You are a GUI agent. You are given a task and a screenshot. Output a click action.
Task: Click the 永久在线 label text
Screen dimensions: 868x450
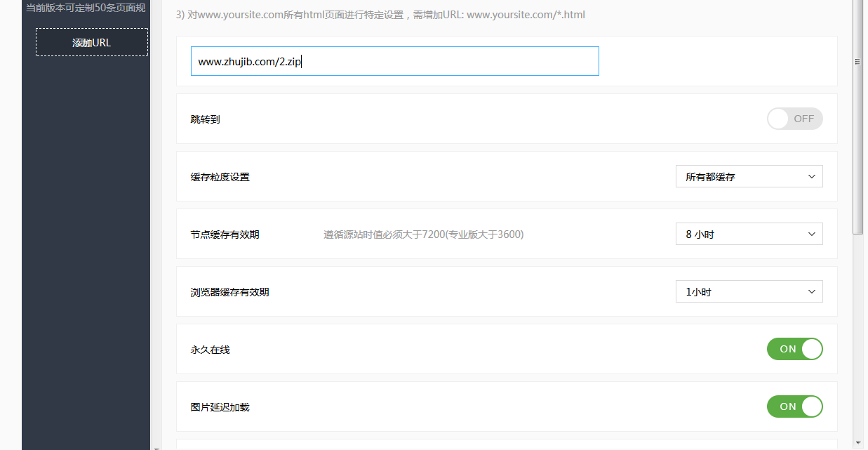(210, 350)
